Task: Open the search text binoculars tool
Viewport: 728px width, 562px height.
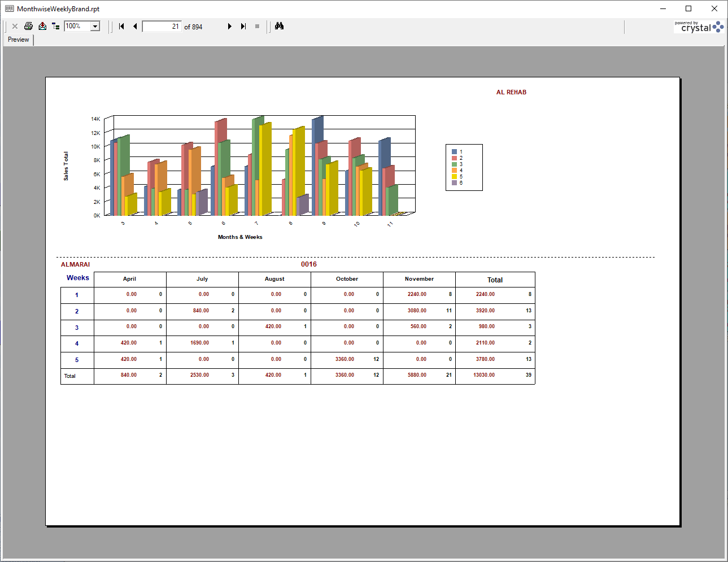Action: pyautogui.click(x=279, y=27)
